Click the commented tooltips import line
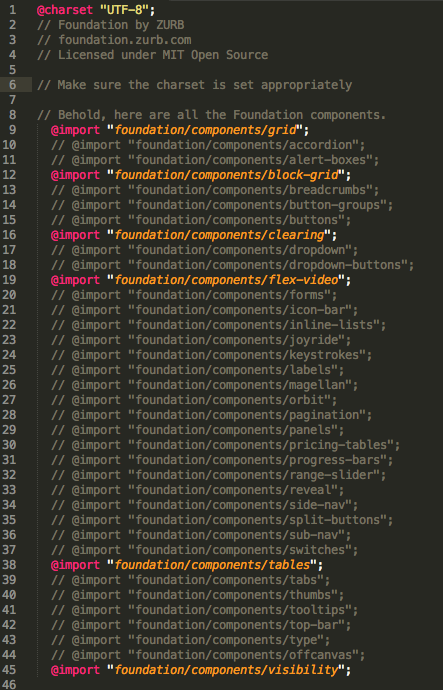 tap(204, 610)
